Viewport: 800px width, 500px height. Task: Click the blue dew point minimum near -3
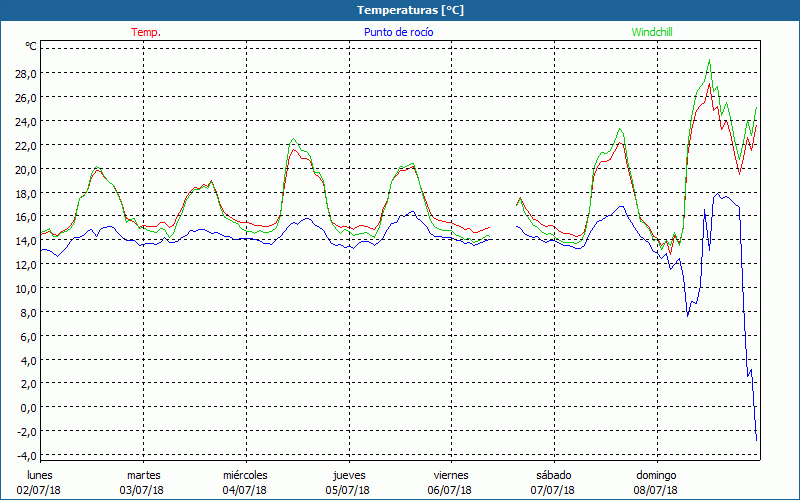coord(756,439)
